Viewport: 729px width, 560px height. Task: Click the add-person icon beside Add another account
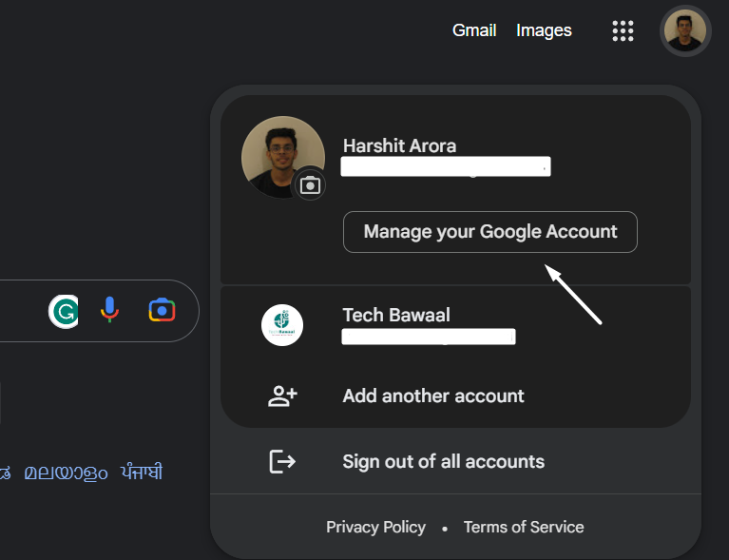(282, 396)
